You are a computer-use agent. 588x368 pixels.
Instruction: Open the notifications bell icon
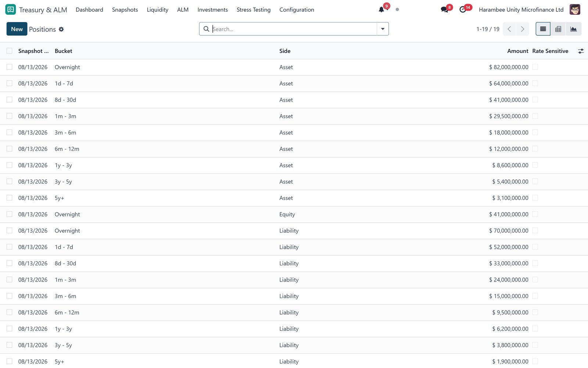381,10
